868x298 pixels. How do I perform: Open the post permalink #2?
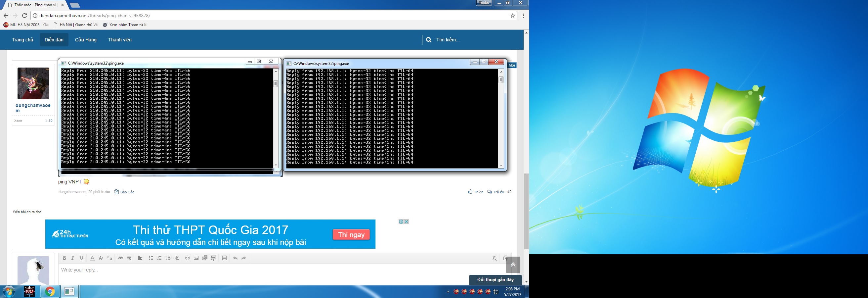pyautogui.click(x=509, y=192)
